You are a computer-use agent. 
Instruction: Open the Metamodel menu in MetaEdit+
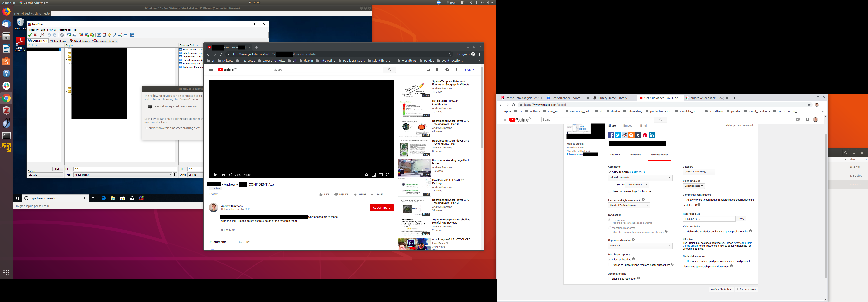64,30
